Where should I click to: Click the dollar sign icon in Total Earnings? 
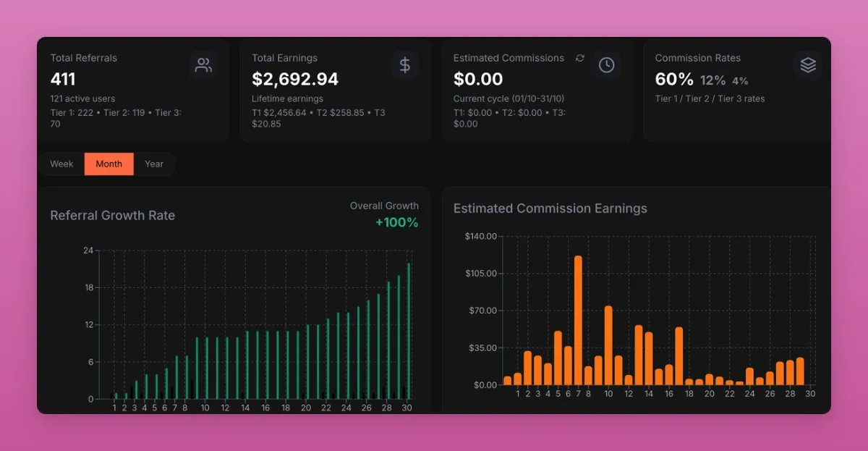tap(405, 65)
